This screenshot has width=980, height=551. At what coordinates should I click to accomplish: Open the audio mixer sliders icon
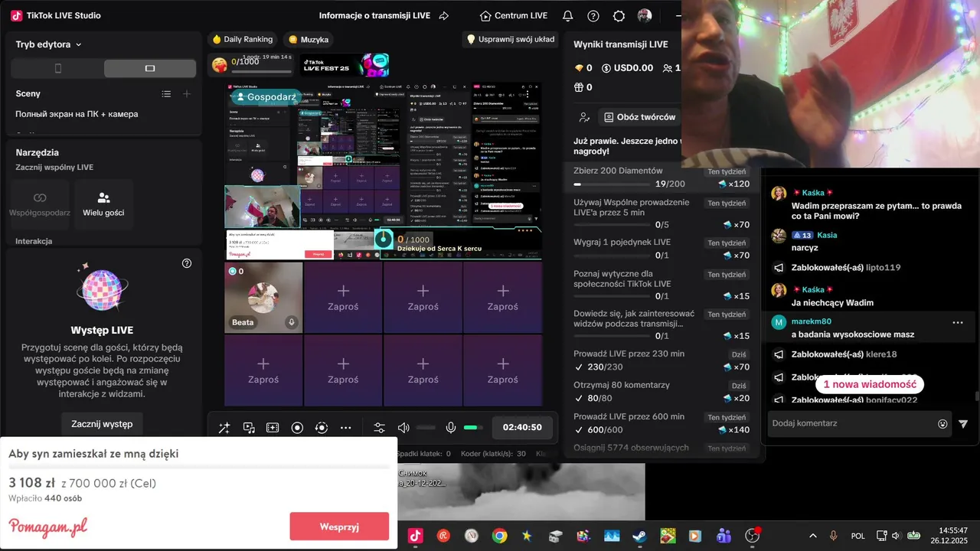tap(379, 428)
